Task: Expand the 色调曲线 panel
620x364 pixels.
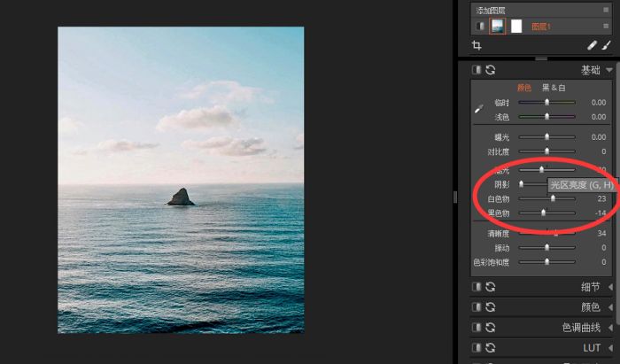Action: pos(609,327)
